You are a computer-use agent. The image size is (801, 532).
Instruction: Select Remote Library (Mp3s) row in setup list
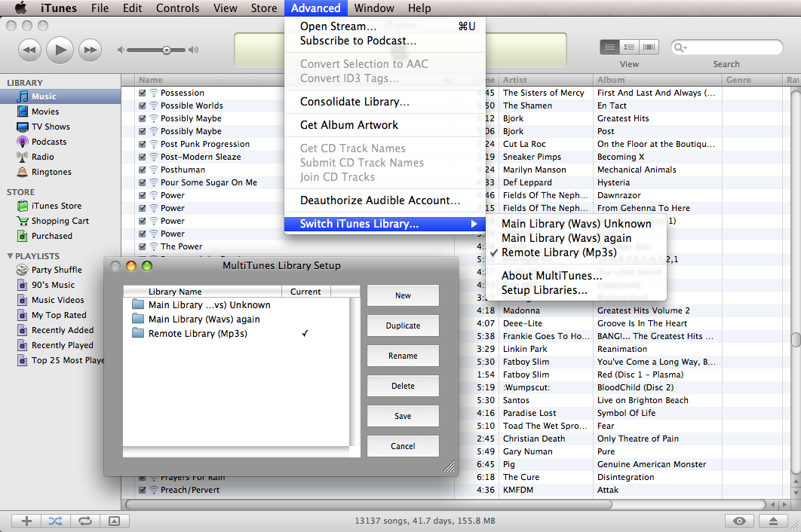(x=237, y=333)
